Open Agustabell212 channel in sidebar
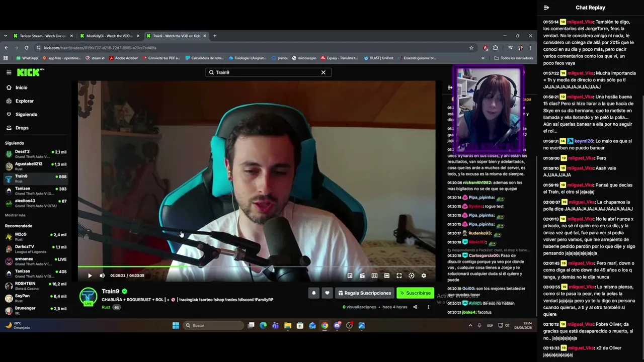Screen dimensions: 644x362 [x=35, y=166]
